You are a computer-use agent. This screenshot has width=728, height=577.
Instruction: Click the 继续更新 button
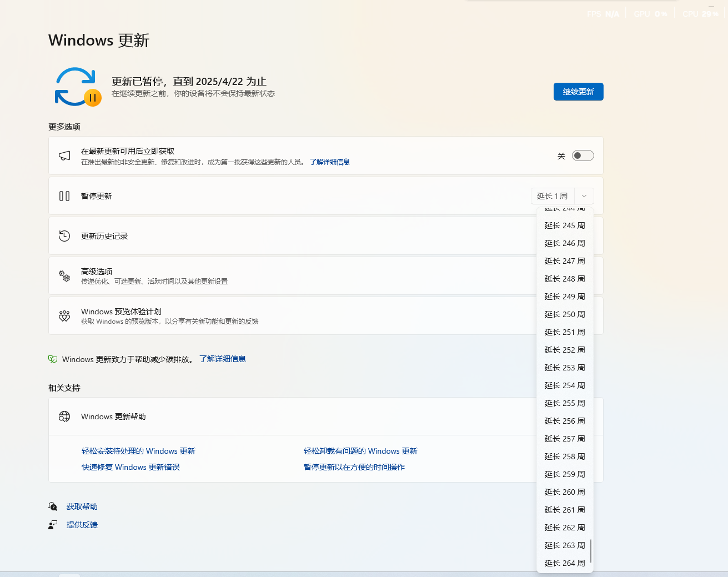pos(579,92)
